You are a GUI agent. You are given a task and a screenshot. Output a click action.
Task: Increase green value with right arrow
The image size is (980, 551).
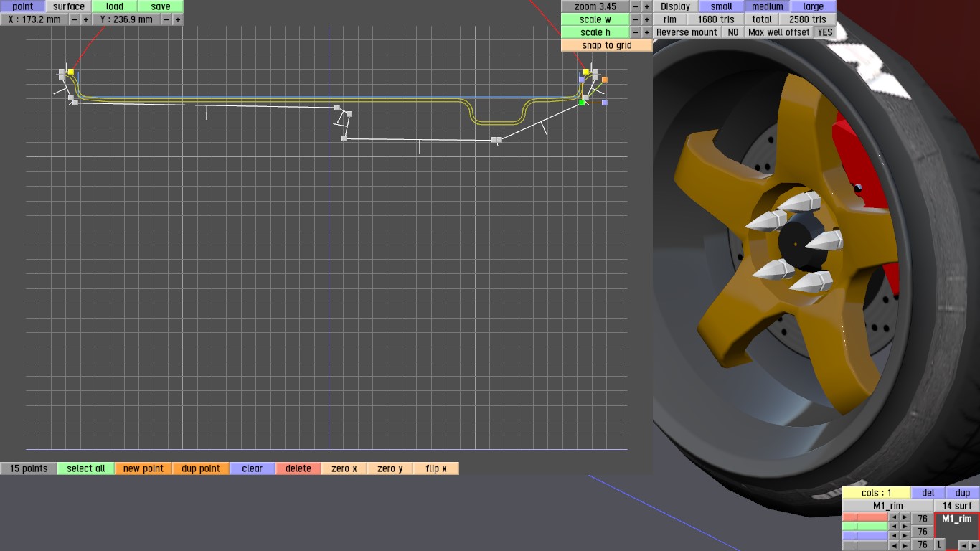(905, 527)
